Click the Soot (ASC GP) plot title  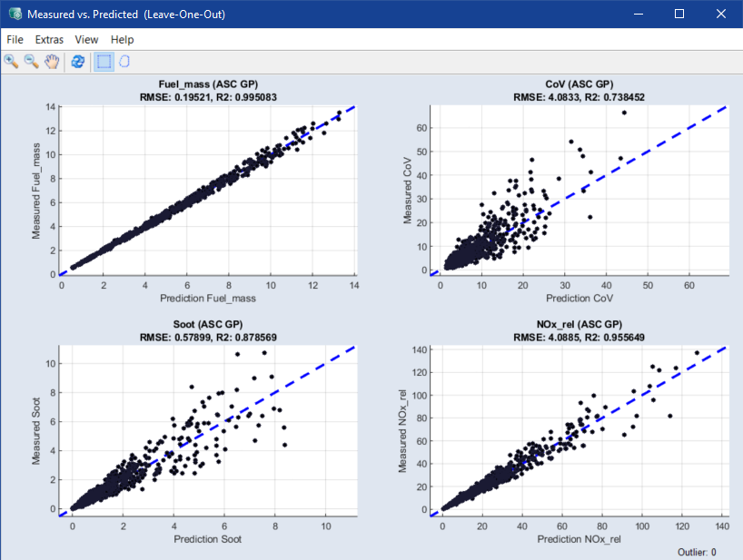[208, 324]
